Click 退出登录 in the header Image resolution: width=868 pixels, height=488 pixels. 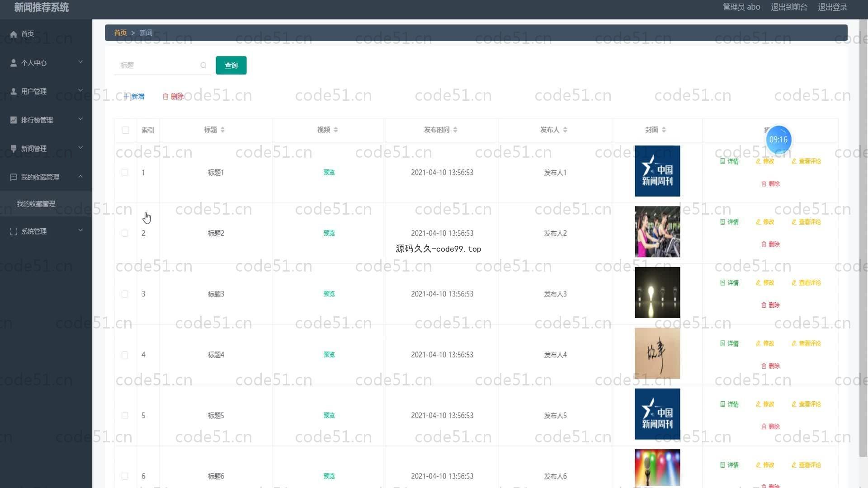coord(833,7)
